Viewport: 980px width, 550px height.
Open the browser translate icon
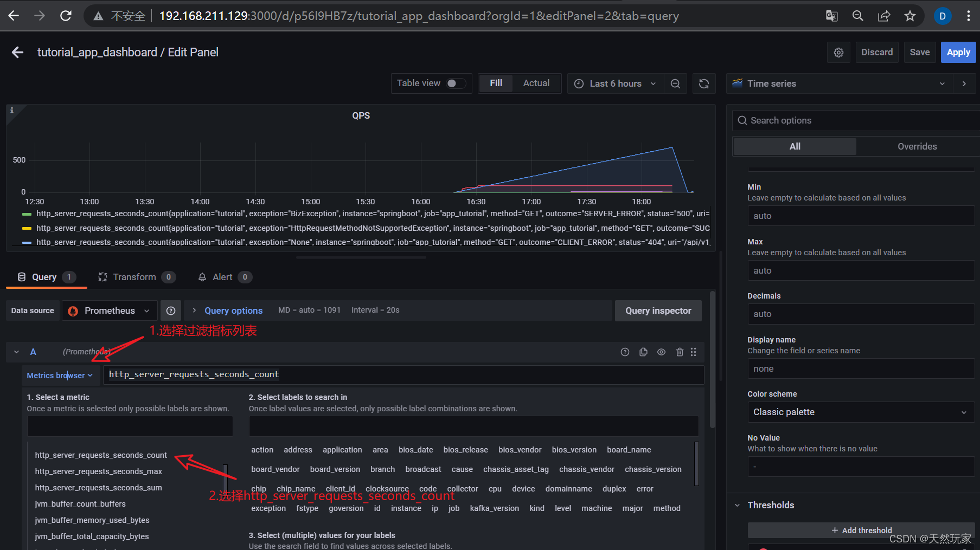point(831,16)
